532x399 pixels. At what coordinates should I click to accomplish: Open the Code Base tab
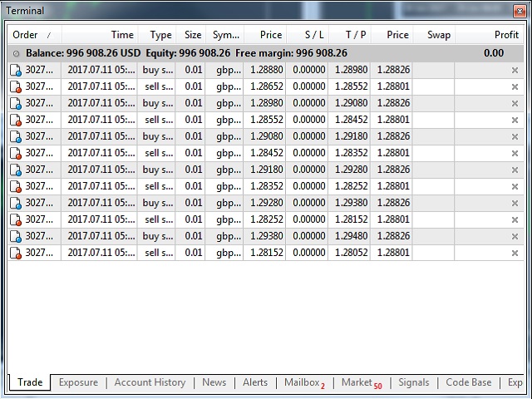coord(468,382)
